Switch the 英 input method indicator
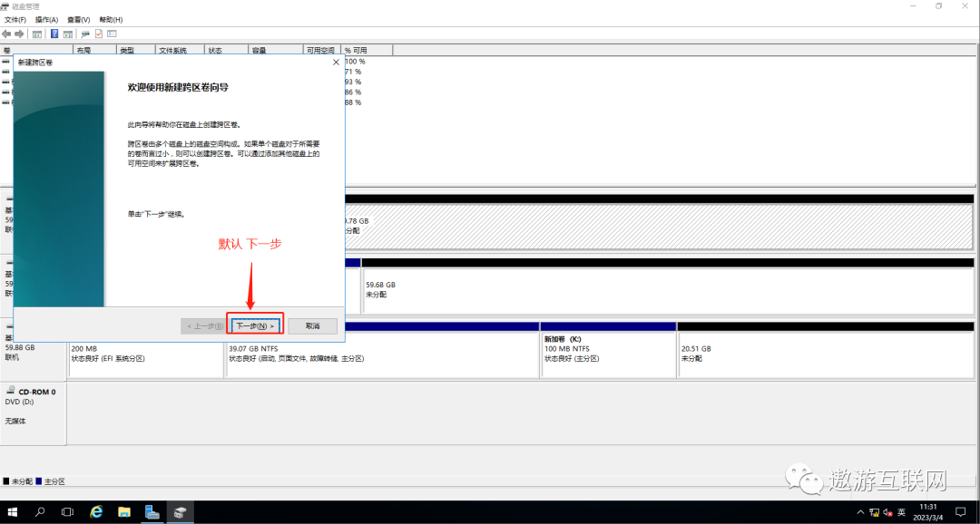Viewport: 980px width, 524px height. click(x=901, y=512)
